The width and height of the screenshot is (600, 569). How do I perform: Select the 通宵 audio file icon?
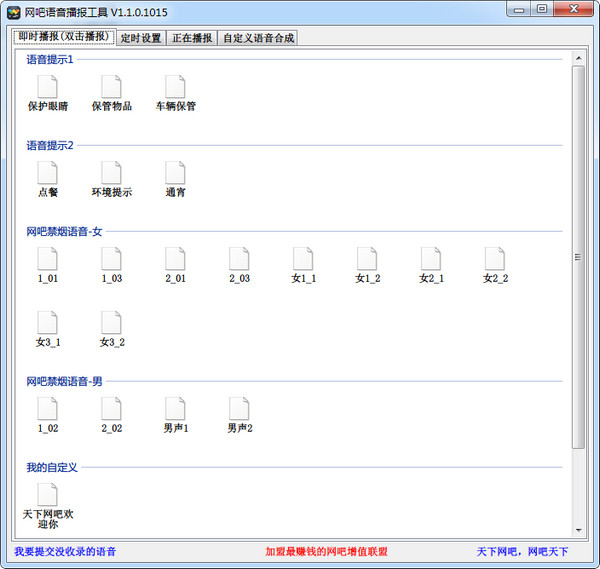tap(175, 173)
